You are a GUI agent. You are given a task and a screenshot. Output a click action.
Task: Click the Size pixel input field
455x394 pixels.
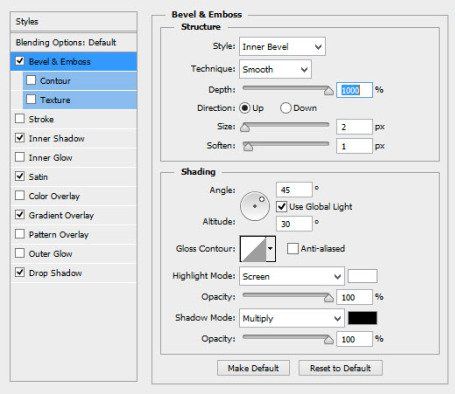click(354, 127)
